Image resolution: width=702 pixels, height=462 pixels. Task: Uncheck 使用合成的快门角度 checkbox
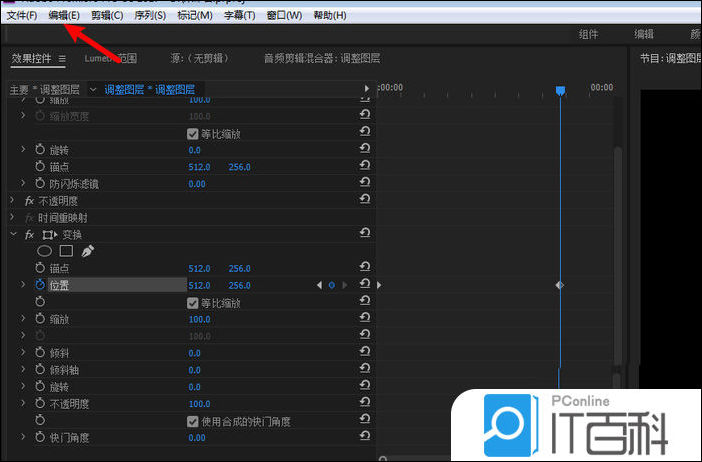point(193,421)
